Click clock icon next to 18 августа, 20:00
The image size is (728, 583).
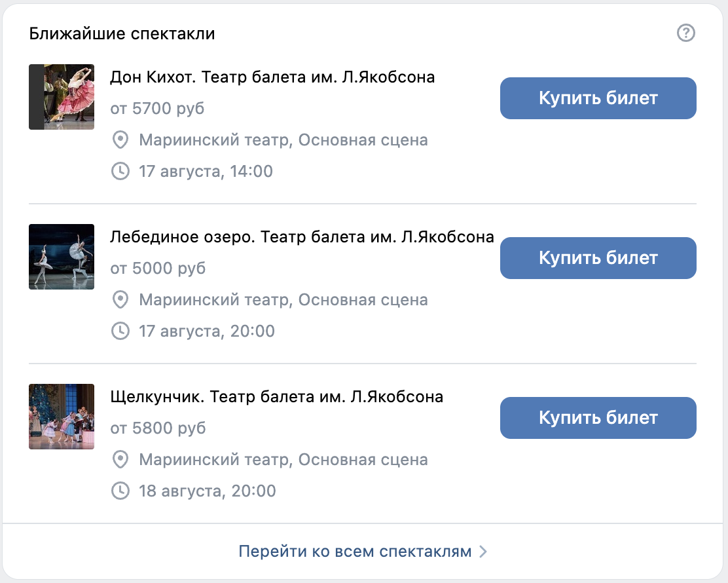click(120, 491)
